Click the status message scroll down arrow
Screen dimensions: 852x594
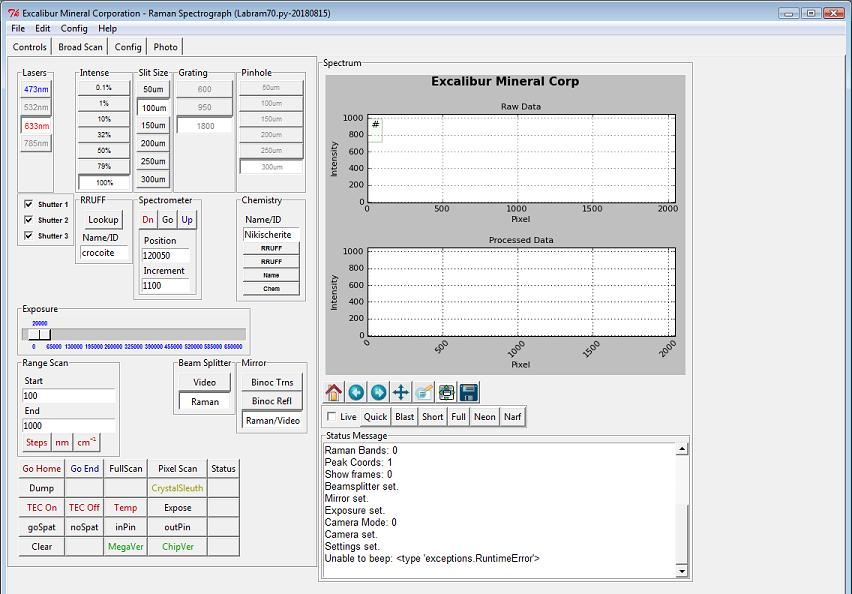pos(681,571)
